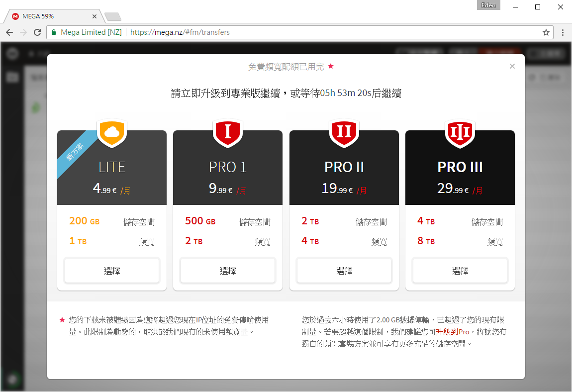Click the browser back arrow

click(x=9, y=32)
